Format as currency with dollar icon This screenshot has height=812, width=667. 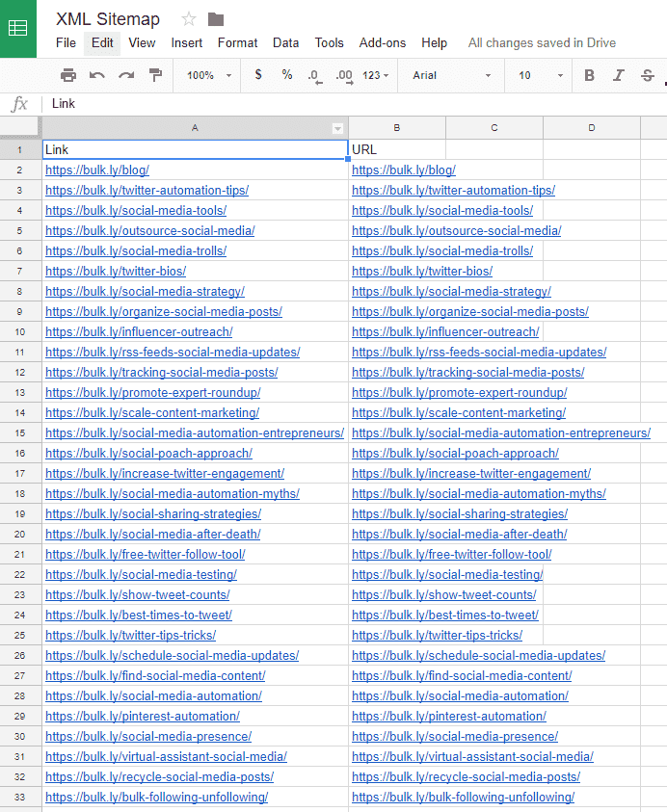pyautogui.click(x=258, y=75)
